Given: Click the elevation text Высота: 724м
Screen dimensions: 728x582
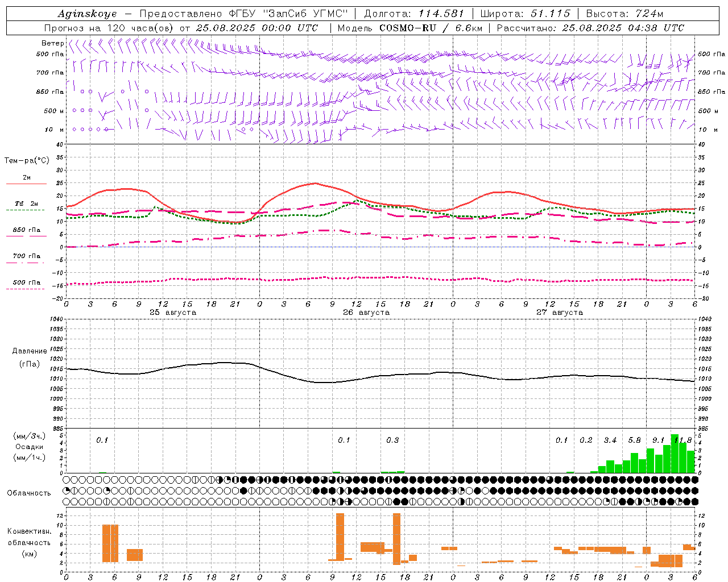Looking at the screenshot, I should coord(624,14).
